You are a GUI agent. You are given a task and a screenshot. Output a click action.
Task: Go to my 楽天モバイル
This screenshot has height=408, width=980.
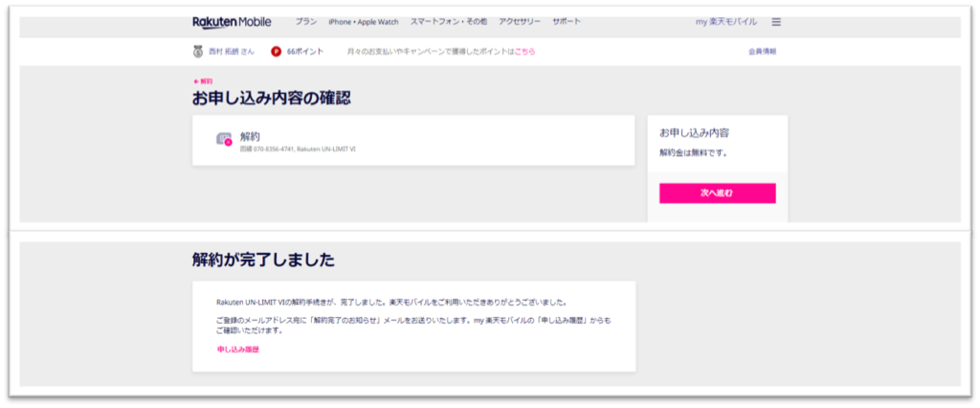726,22
